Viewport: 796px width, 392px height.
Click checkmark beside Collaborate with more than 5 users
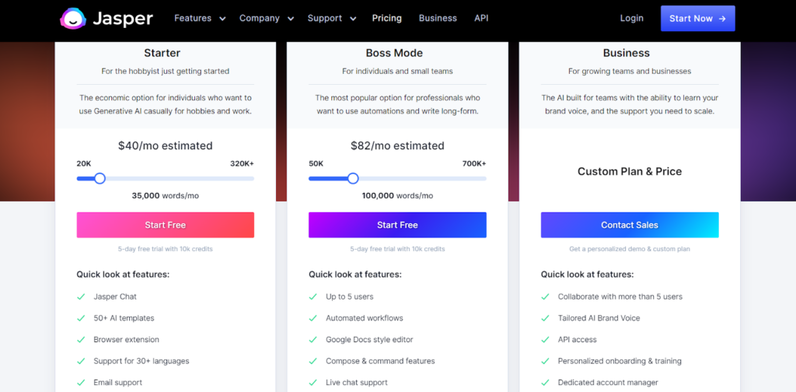click(x=545, y=297)
